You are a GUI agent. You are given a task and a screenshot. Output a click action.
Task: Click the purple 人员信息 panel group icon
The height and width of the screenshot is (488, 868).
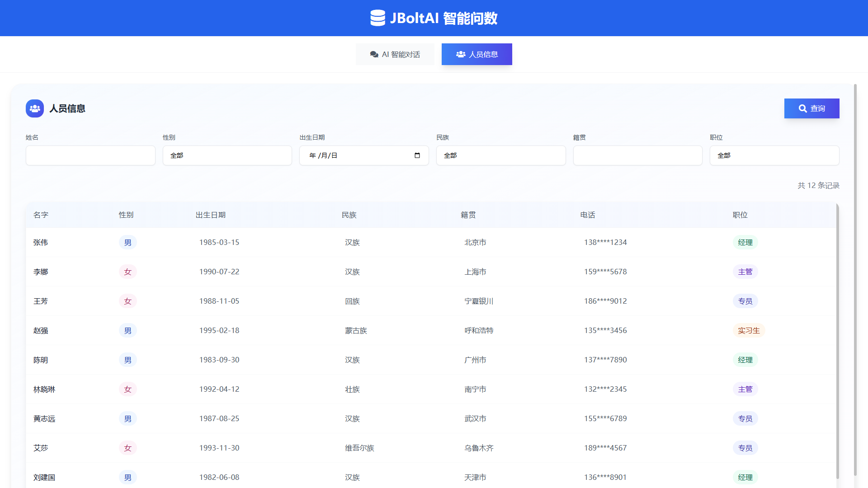[35, 108]
